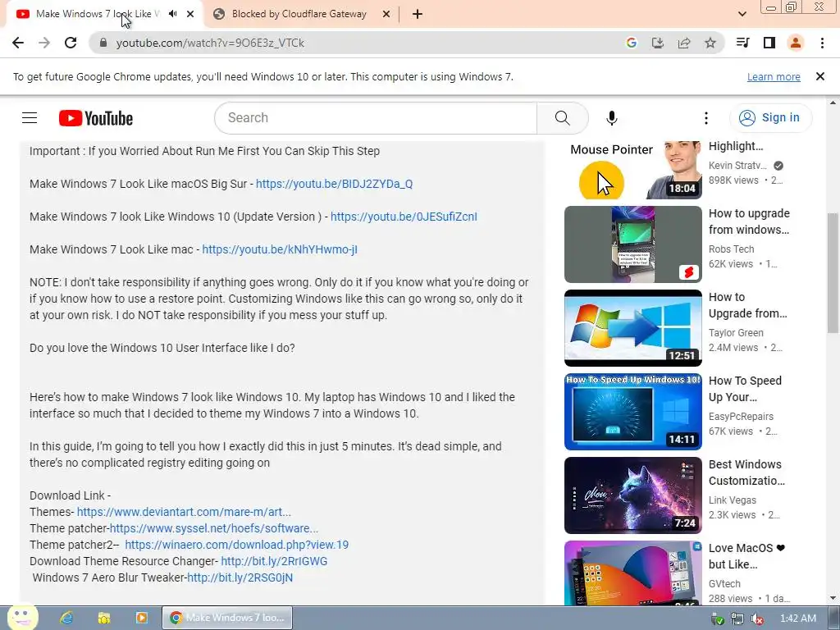The height and width of the screenshot is (630, 840).
Task: Dismiss the Chrome update info bar
Action: [820, 76]
